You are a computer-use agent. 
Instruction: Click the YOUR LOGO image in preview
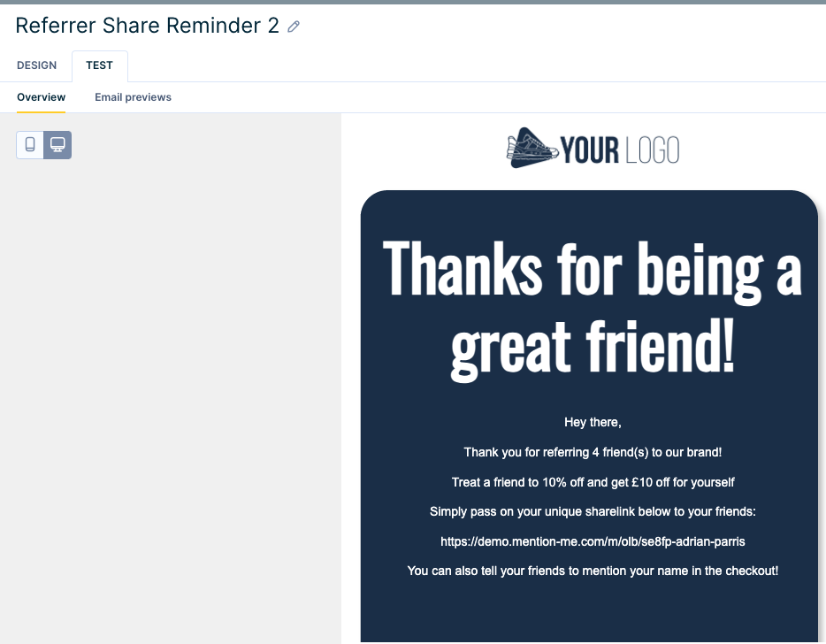tap(593, 148)
